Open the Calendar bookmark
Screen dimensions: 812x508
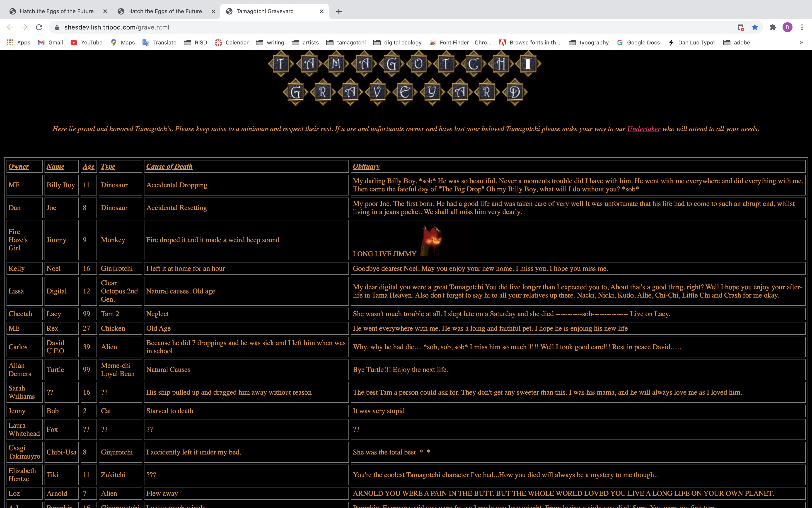pos(232,43)
